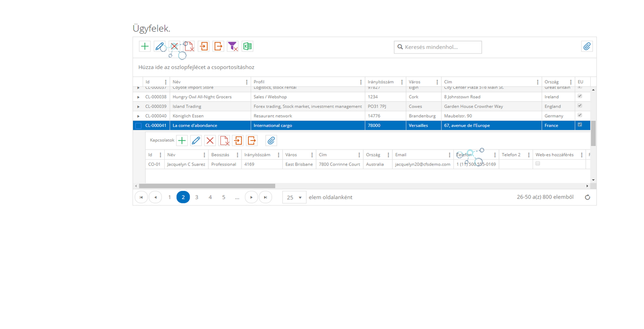
Task: Add a contact with the Kapcsolatok green plus
Action: coord(182,141)
